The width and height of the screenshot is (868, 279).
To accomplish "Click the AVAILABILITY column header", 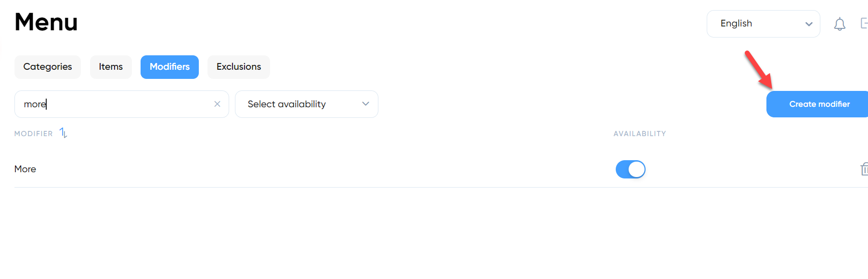I will pos(639,134).
